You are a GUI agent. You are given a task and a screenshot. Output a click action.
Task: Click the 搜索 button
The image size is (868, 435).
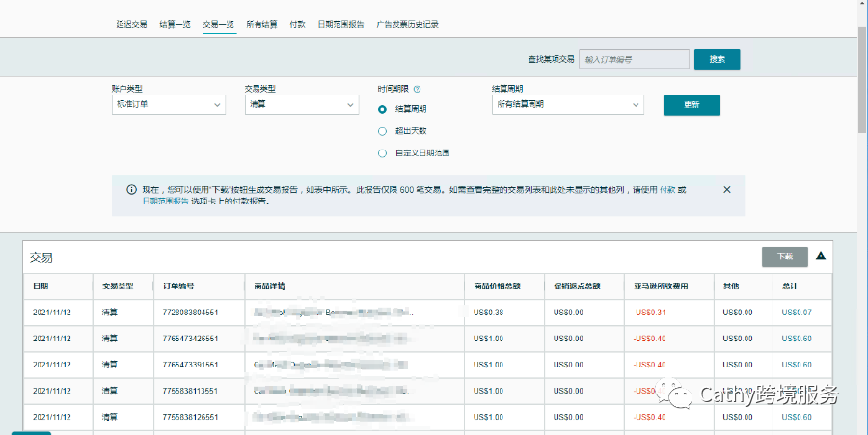(x=717, y=59)
